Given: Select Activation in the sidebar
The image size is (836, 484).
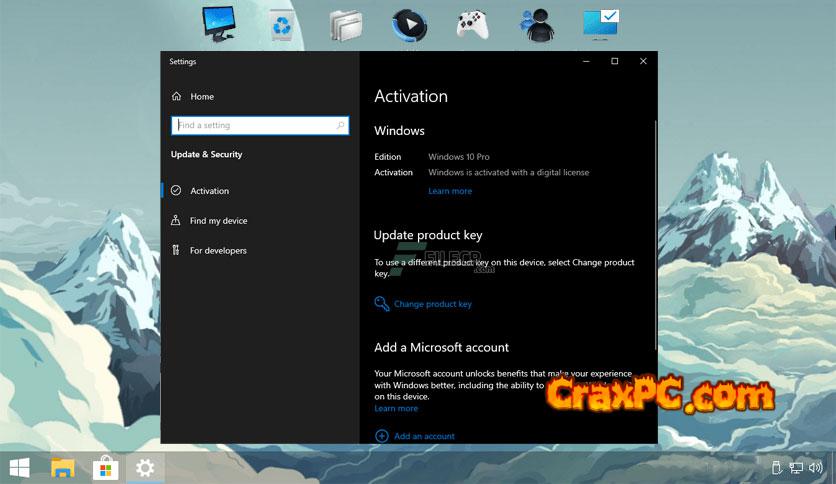Looking at the screenshot, I should pos(209,191).
